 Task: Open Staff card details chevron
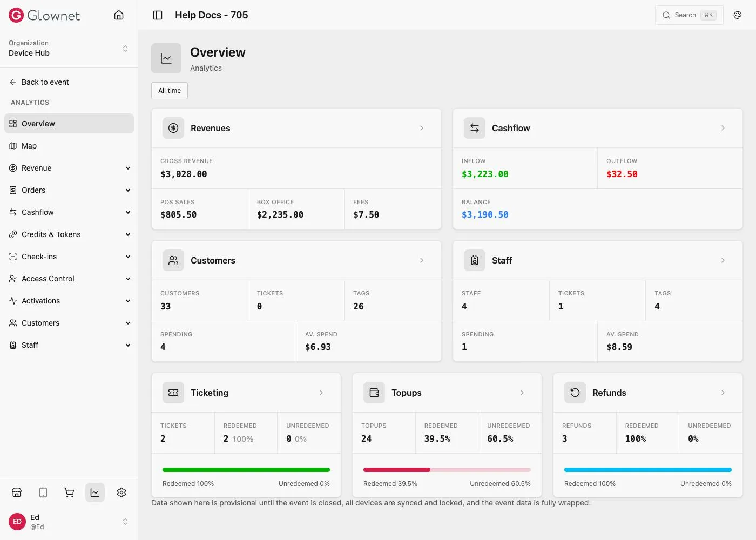pos(723,260)
